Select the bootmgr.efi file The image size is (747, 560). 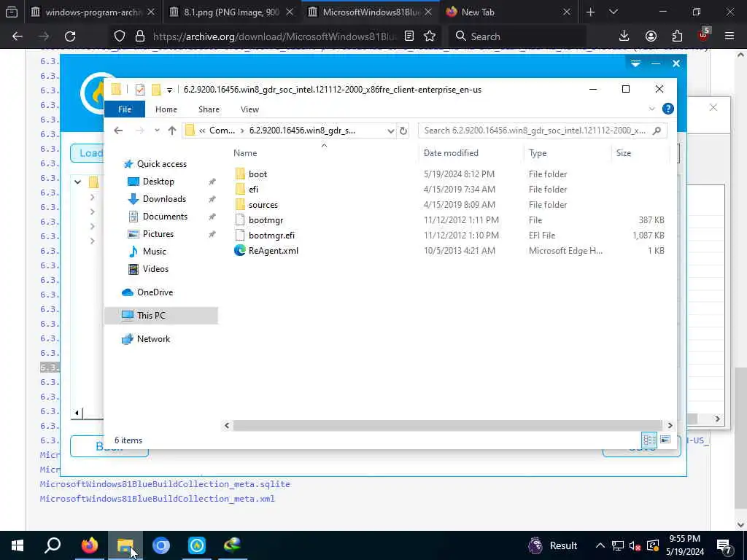(x=271, y=236)
